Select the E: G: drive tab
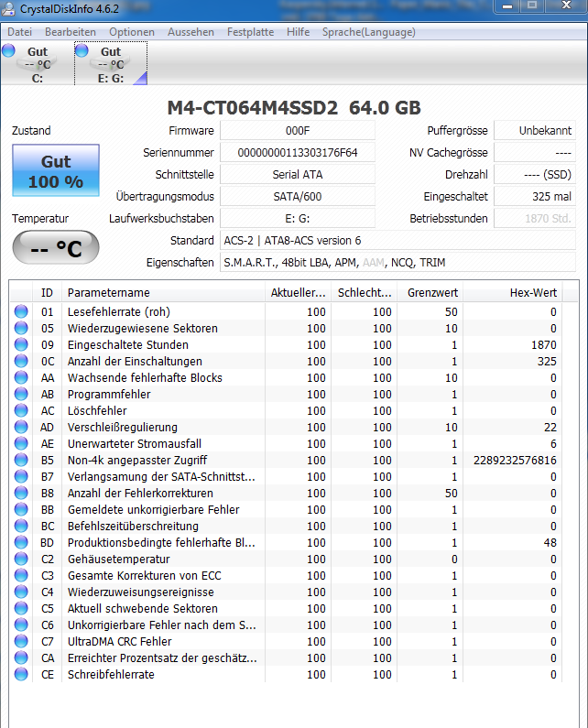Screen dimensions: 588x728 pos(111,63)
